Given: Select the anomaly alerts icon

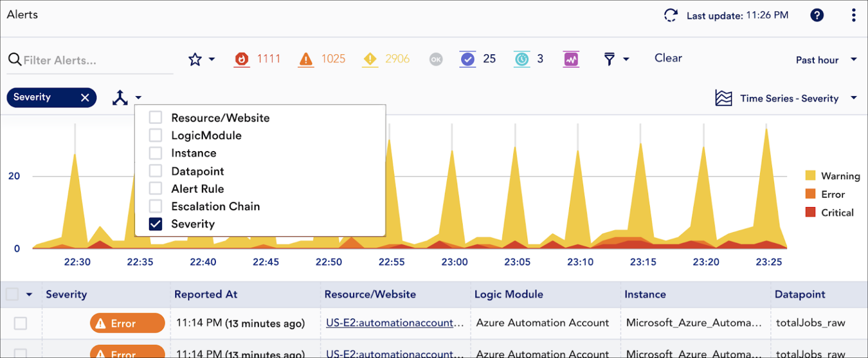Looking at the screenshot, I should click(x=571, y=58).
